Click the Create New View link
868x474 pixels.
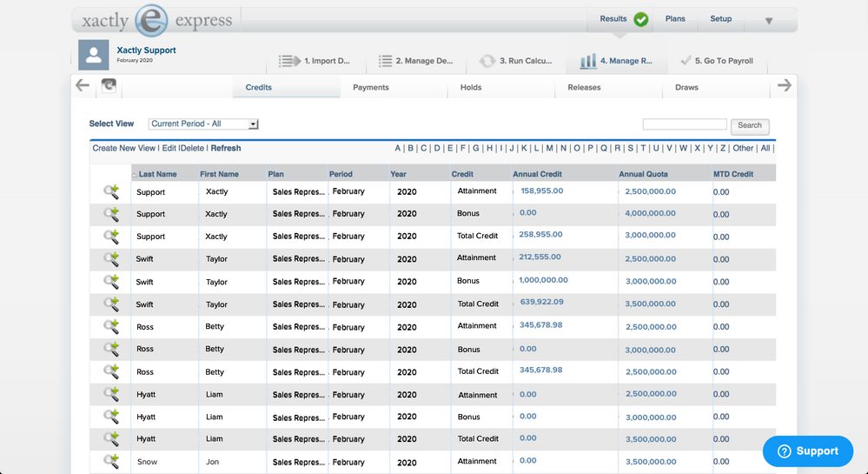(x=124, y=149)
